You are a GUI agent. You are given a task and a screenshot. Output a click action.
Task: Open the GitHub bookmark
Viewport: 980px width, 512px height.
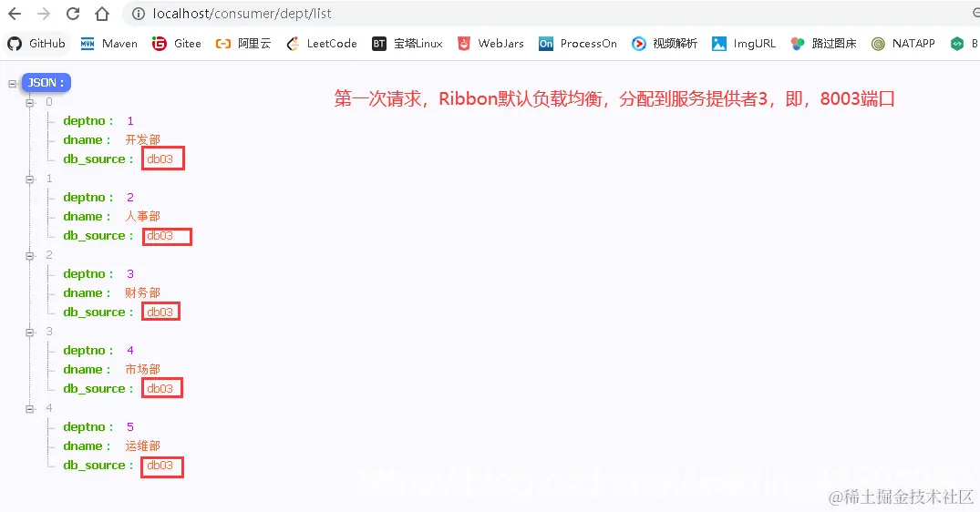(x=36, y=44)
